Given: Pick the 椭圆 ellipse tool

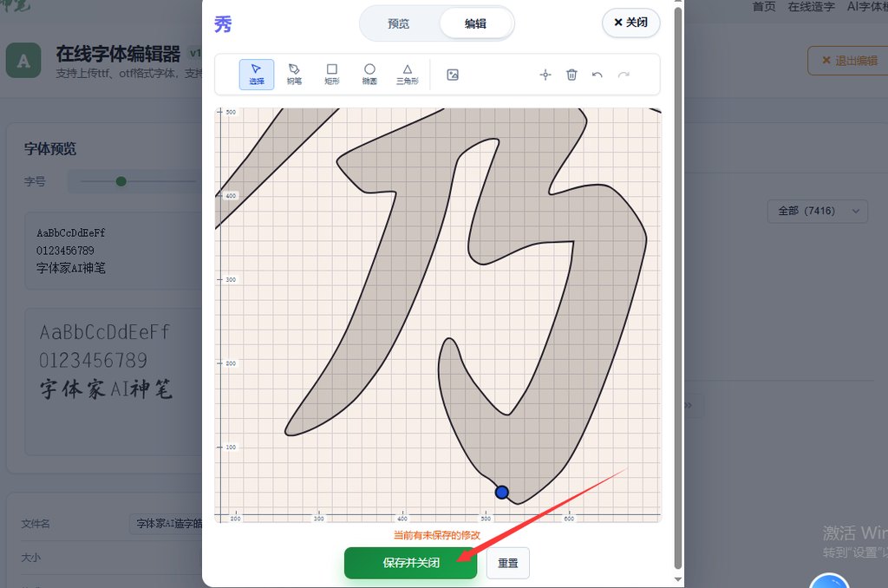Looking at the screenshot, I should point(369,74).
